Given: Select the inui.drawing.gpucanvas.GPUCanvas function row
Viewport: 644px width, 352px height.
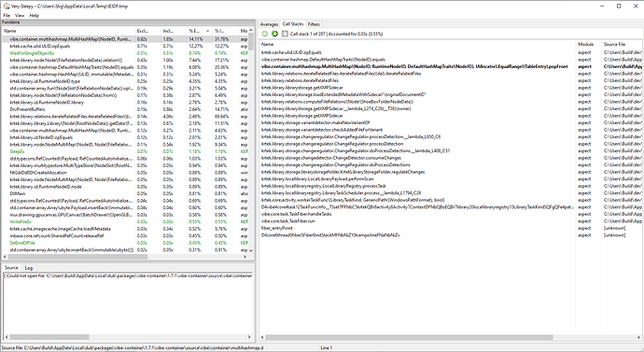Looking at the screenshot, I should tap(125, 215).
